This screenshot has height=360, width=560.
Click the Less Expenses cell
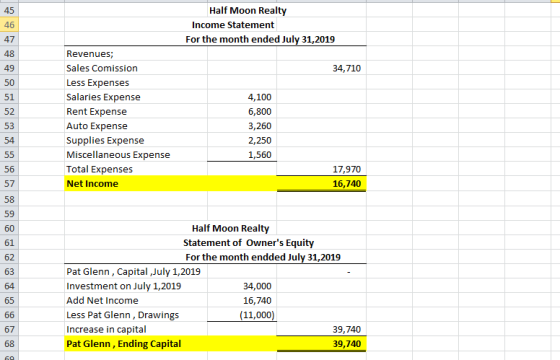point(98,82)
